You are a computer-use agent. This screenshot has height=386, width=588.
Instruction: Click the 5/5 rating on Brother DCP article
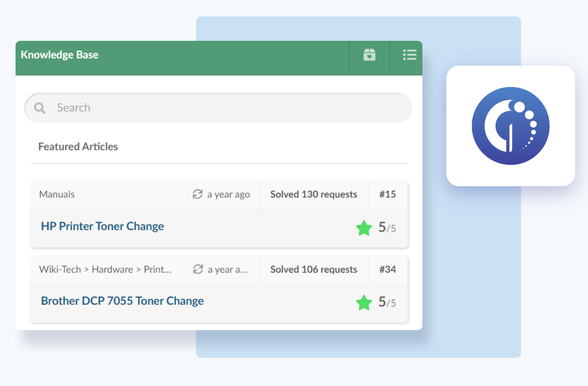pos(387,302)
